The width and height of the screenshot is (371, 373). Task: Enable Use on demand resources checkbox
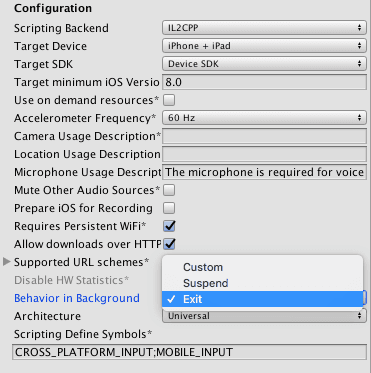(169, 100)
